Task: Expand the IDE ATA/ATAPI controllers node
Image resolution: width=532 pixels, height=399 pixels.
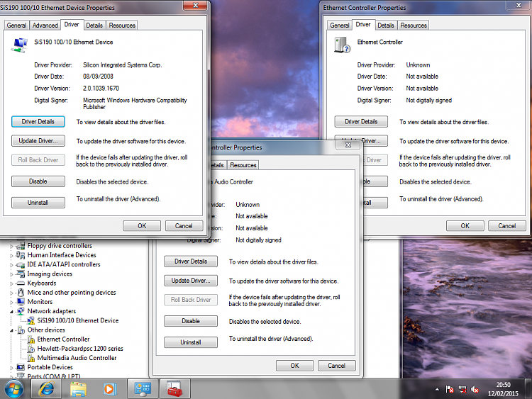Action: (x=11, y=265)
